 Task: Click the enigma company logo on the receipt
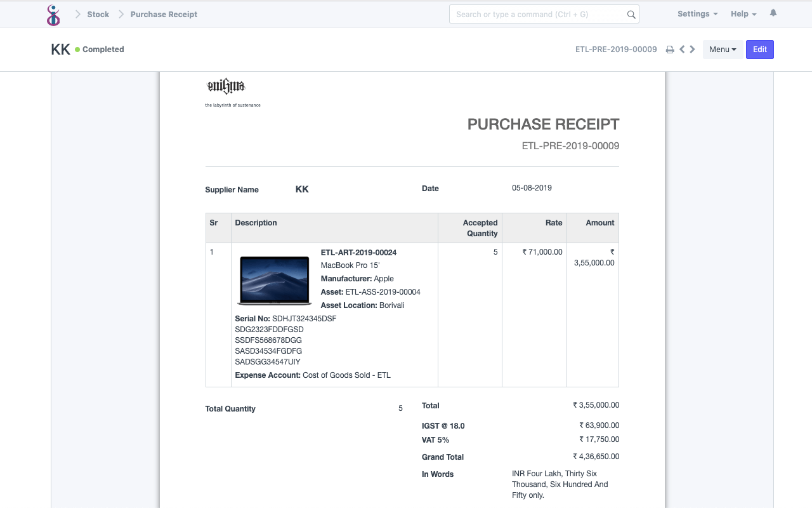(x=225, y=86)
